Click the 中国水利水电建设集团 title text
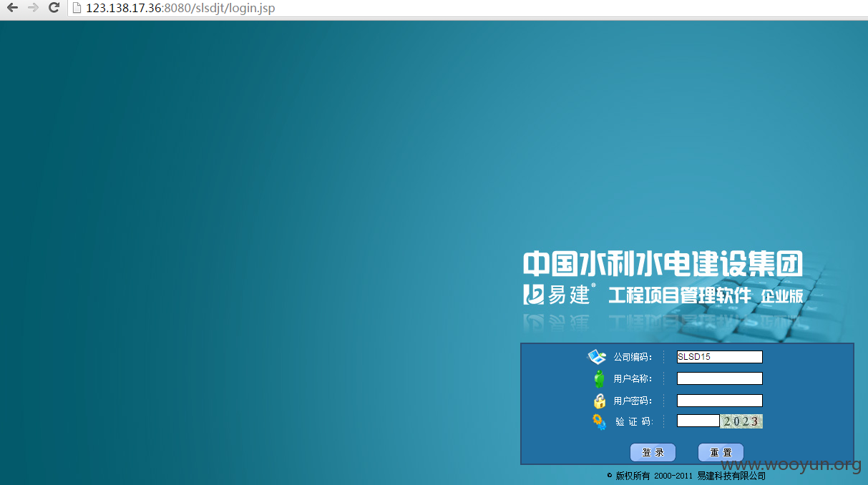Viewport: 868px width, 485px height. tap(663, 263)
